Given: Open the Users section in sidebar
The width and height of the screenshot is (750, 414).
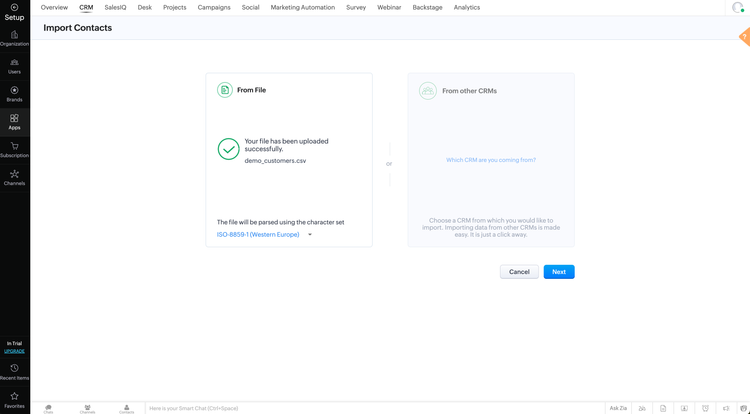Looking at the screenshot, I should [14, 66].
